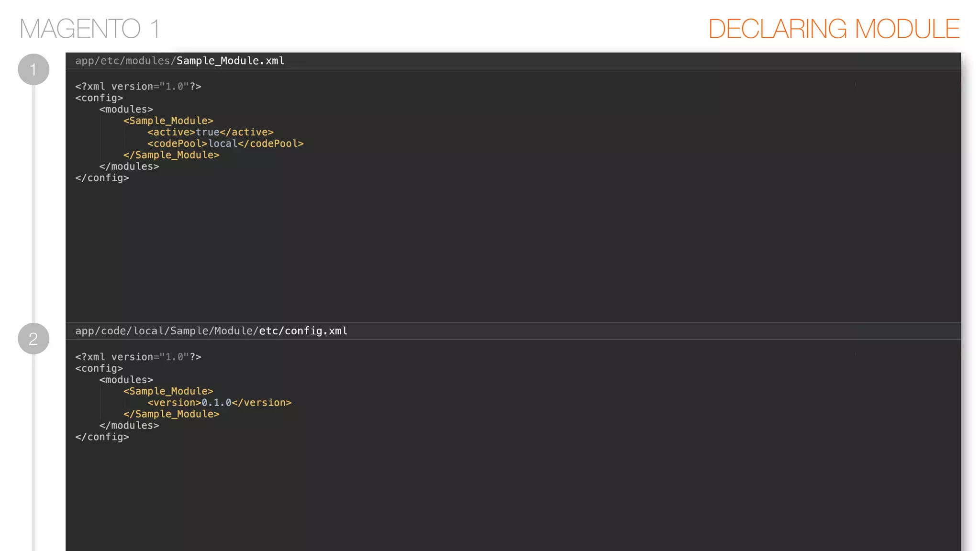Click file path 'app/etc/modules/Sample_Module.xml'
The width and height of the screenshot is (980, 551).
180,61
